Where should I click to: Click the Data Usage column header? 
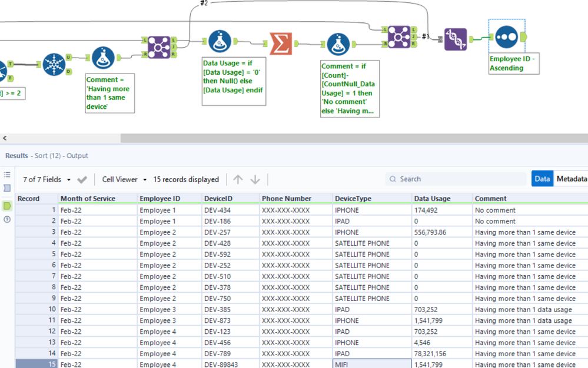[x=432, y=199]
